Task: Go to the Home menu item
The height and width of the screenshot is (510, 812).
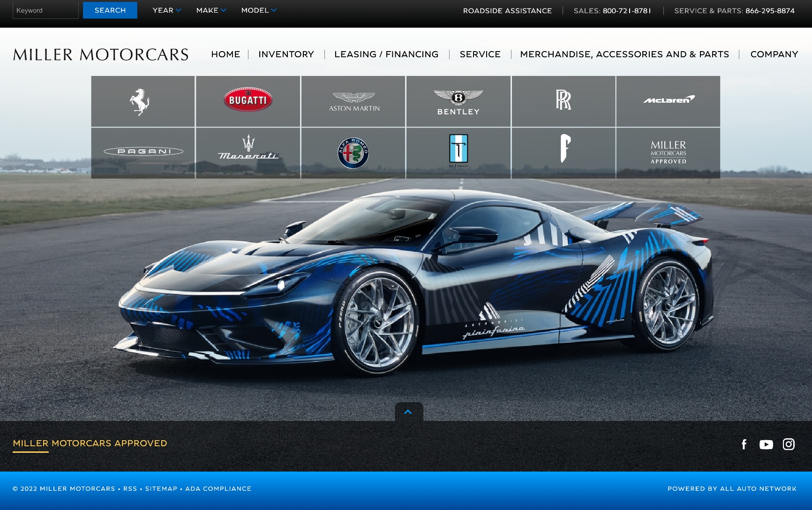Action: [226, 54]
